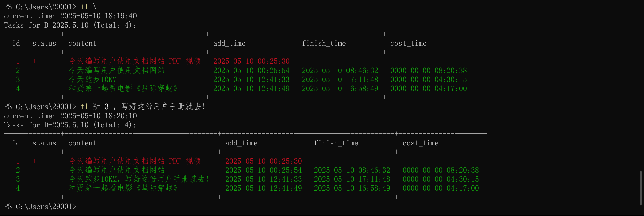Click finish_time header in second table
The height and width of the screenshot is (216, 644).
coord(336,143)
